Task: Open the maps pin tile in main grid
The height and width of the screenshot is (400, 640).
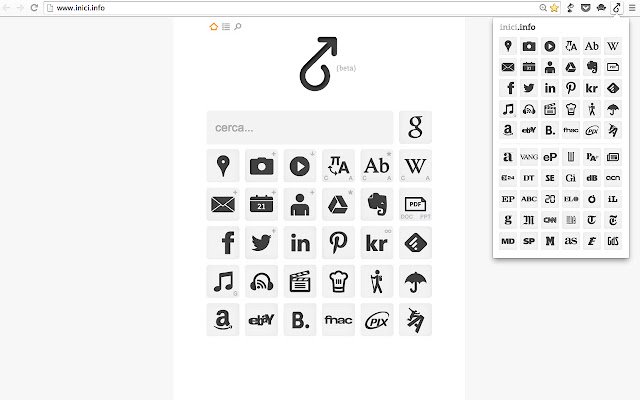Action: coord(223,166)
